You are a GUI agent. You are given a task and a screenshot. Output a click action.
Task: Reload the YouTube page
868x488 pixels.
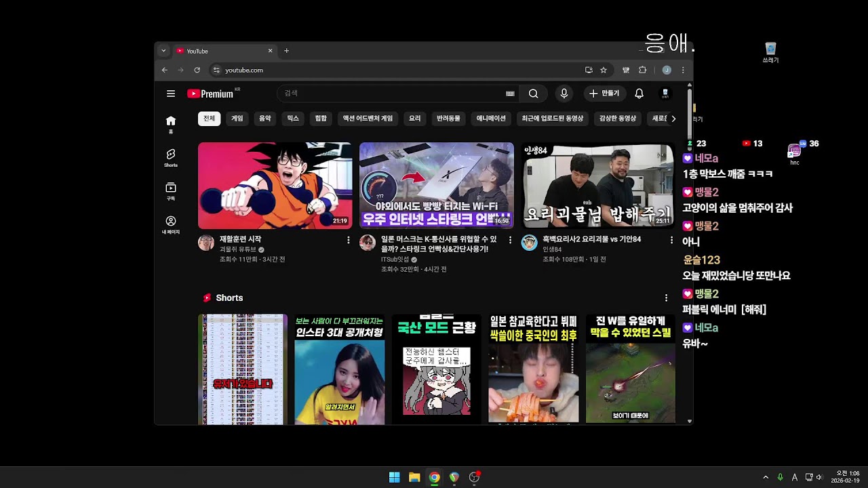[197, 70]
